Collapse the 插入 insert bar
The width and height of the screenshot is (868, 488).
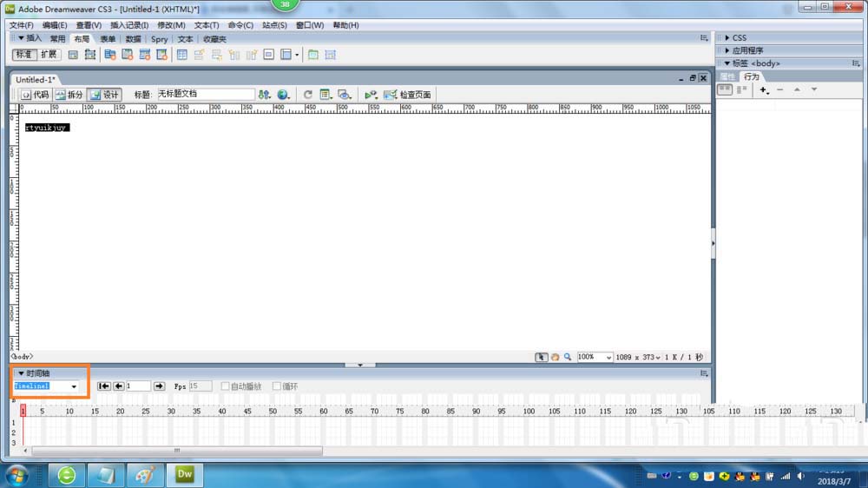21,38
